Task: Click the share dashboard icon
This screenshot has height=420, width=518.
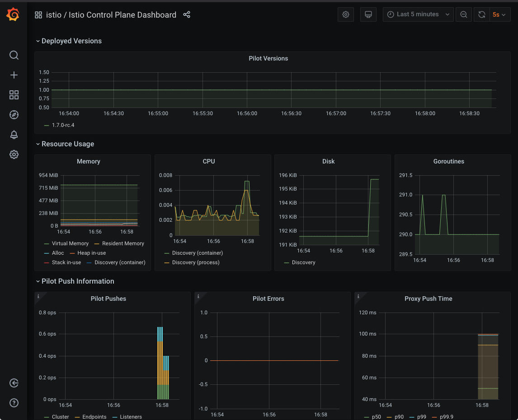Action: 187,14
